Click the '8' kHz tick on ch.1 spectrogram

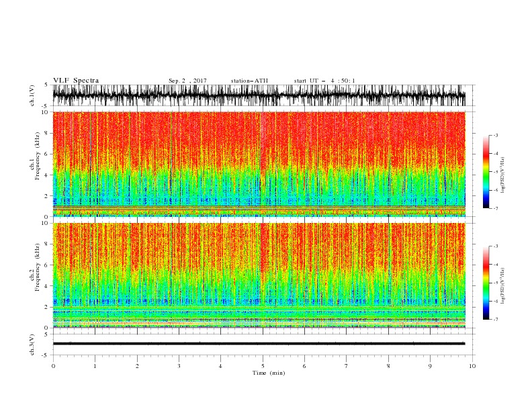[47, 133]
